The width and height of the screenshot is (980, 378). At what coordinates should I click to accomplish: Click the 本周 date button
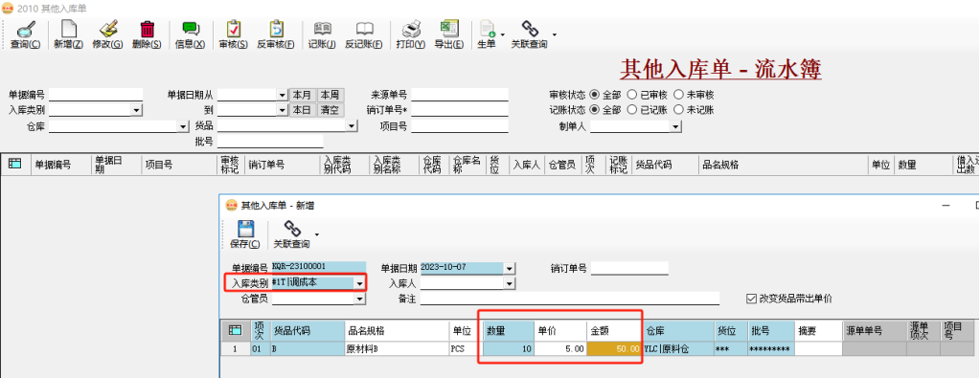click(x=330, y=95)
